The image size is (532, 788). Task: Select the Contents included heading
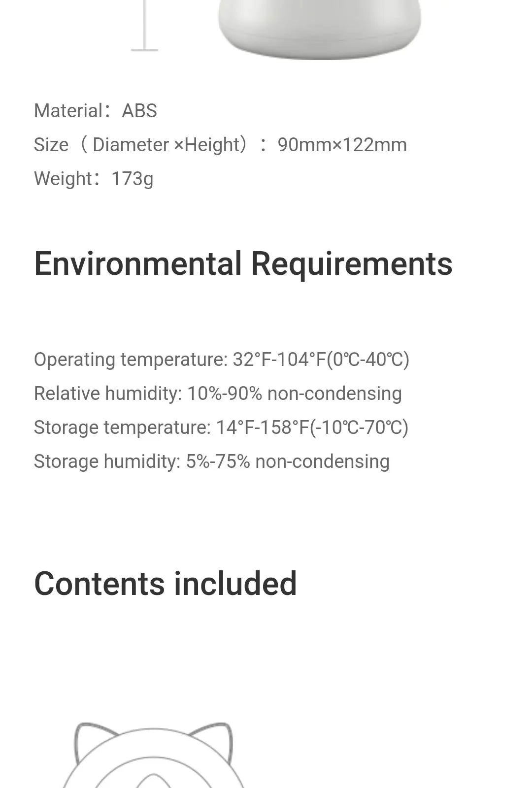click(165, 584)
